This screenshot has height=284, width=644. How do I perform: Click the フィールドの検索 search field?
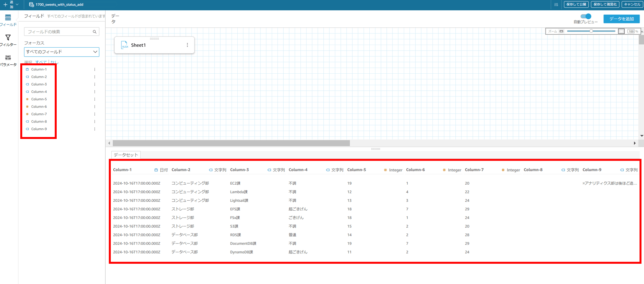point(62,32)
